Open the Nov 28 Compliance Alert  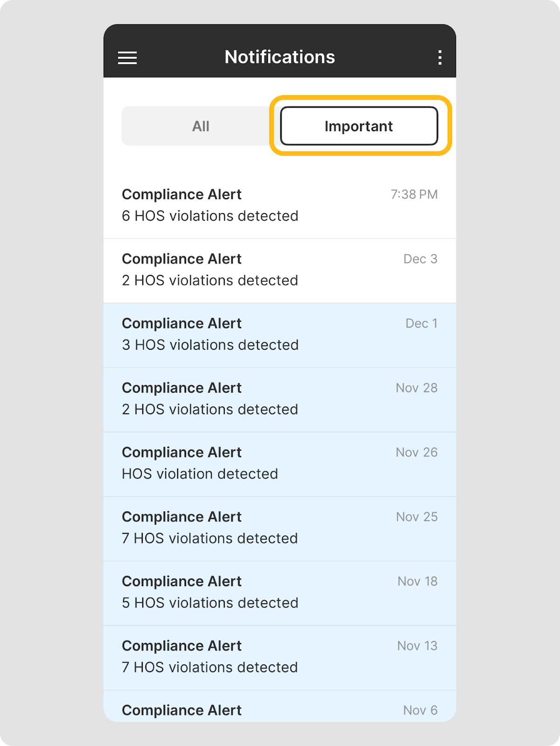pyautogui.click(x=279, y=399)
